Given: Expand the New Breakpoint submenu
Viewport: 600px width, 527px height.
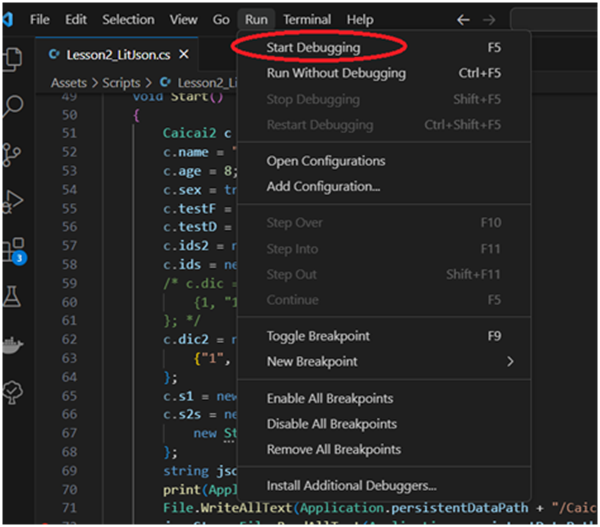Looking at the screenshot, I should 384,361.
